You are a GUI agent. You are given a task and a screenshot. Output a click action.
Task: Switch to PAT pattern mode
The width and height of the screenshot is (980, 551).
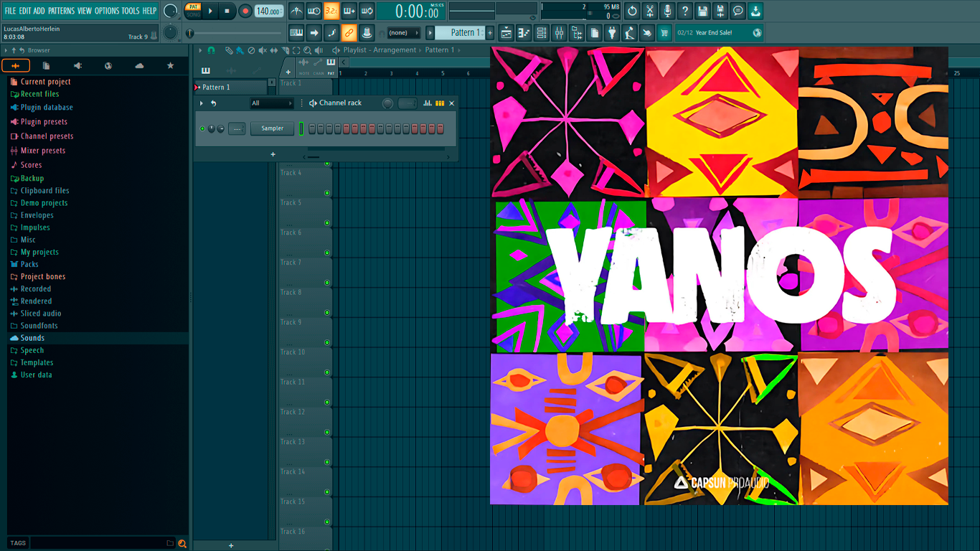(193, 7)
